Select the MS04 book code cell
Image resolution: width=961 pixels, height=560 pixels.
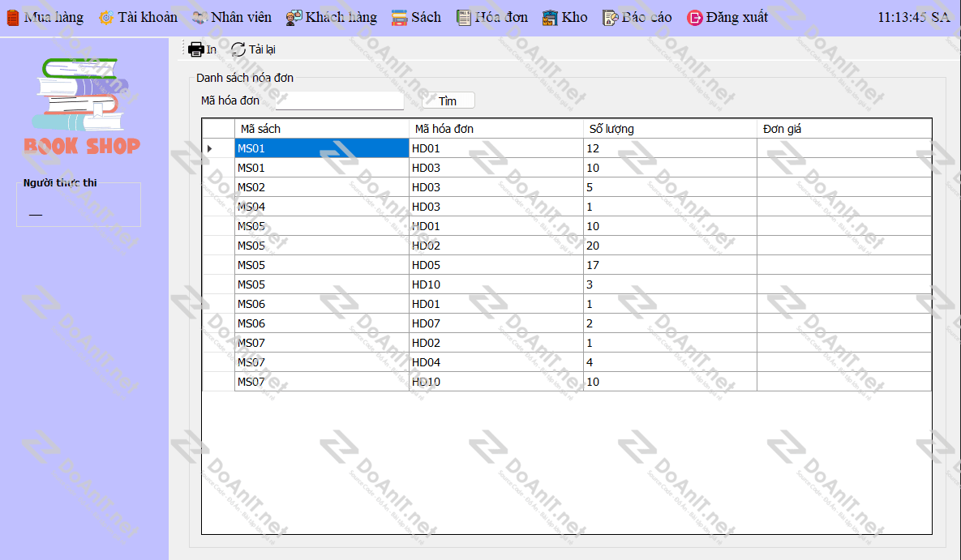(x=322, y=207)
